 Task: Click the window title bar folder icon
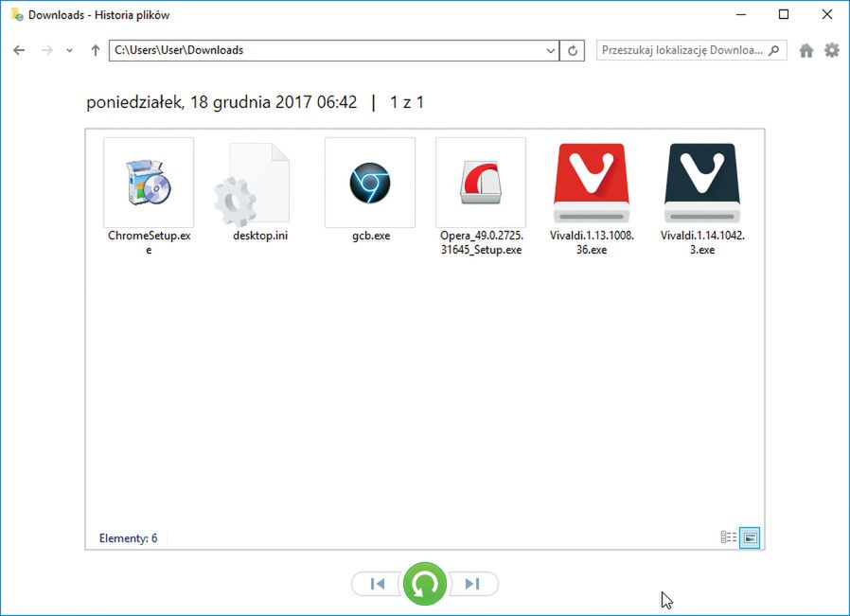tap(17, 14)
